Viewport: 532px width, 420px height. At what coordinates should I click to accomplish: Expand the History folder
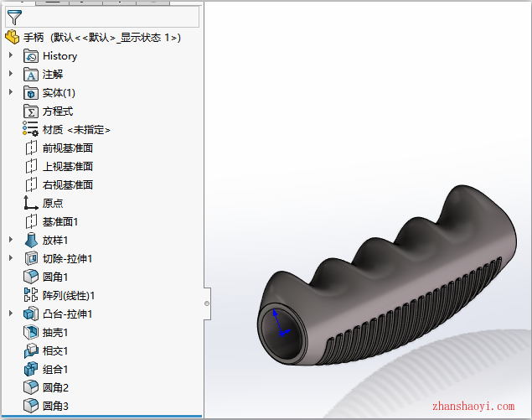pyautogui.click(x=11, y=55)
